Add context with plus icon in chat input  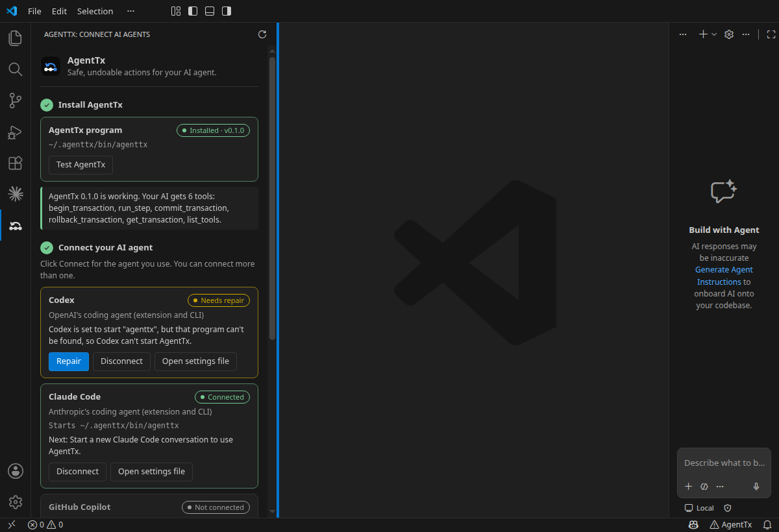[689, 487]
